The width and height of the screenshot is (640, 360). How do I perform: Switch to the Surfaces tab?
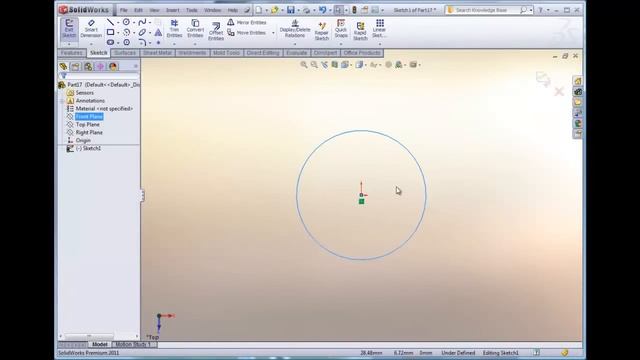pyautogui.click(x=125, y=53)
